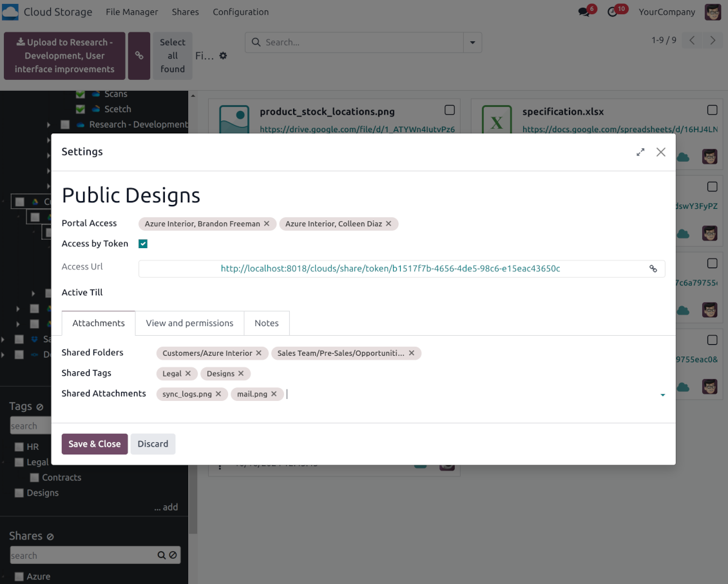Remove the sync_logs.png attachment tag

[218, 394]
